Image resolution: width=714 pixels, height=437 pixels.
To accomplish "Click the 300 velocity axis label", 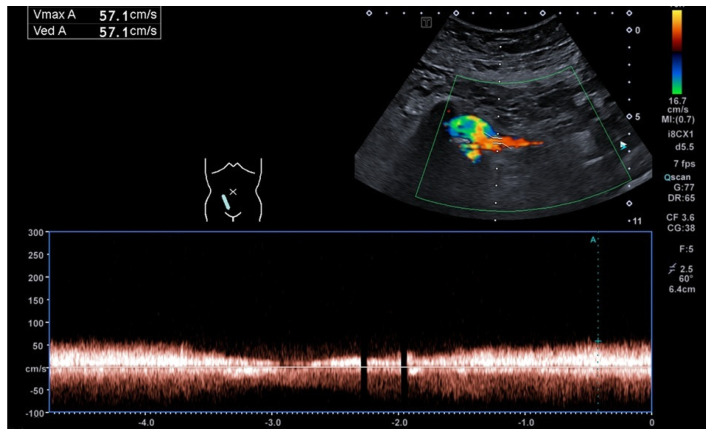I will point(36,233).
